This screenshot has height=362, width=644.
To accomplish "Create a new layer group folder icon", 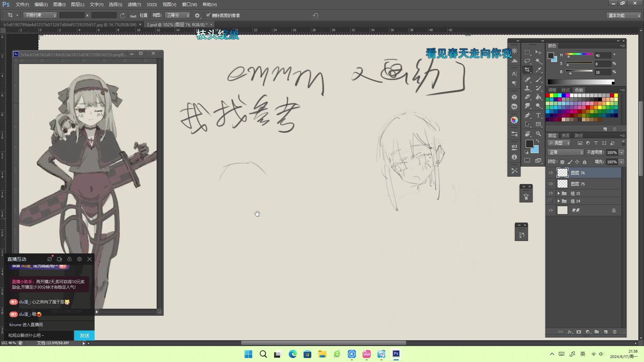I will coord(597,332).
